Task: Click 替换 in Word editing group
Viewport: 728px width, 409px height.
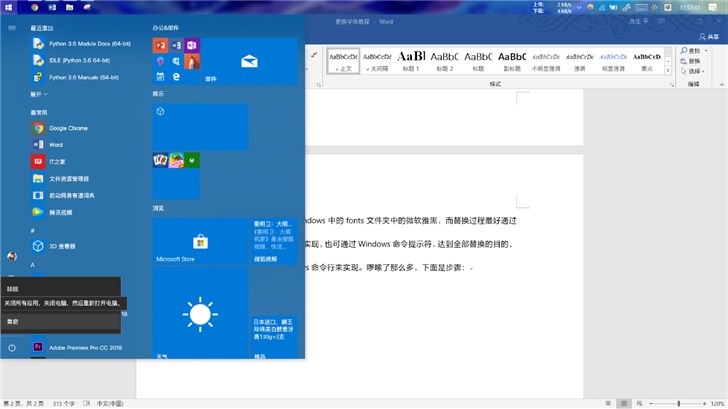Action: (690, 61)
